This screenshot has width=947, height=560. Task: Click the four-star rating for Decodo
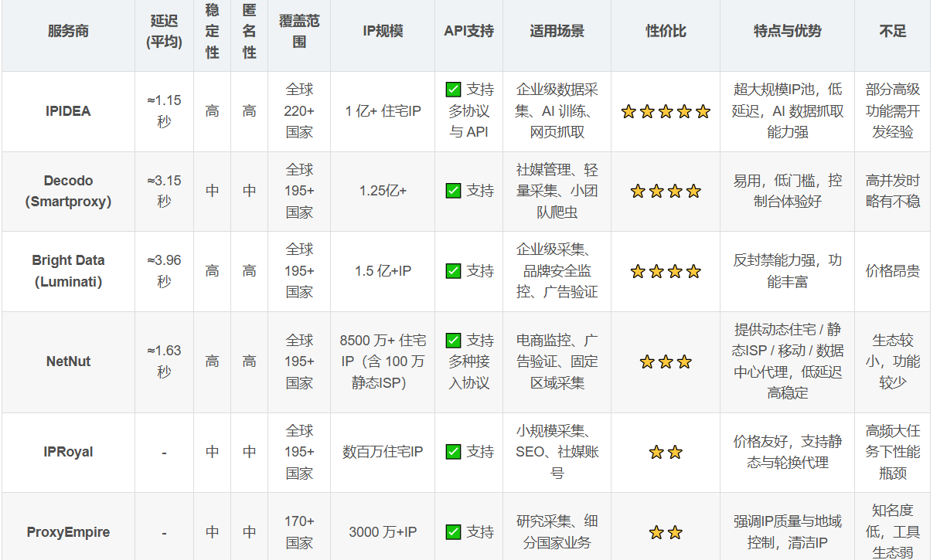[x=665, y=192]
